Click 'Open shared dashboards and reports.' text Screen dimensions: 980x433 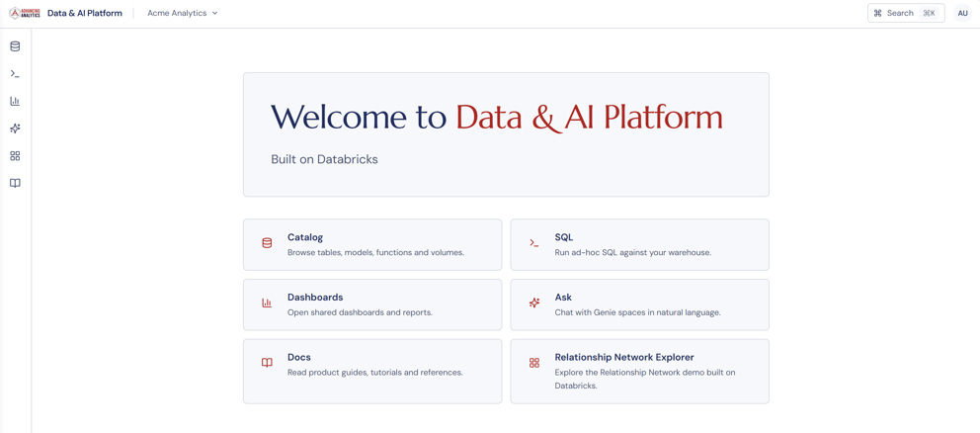click(x=360, y=312)
